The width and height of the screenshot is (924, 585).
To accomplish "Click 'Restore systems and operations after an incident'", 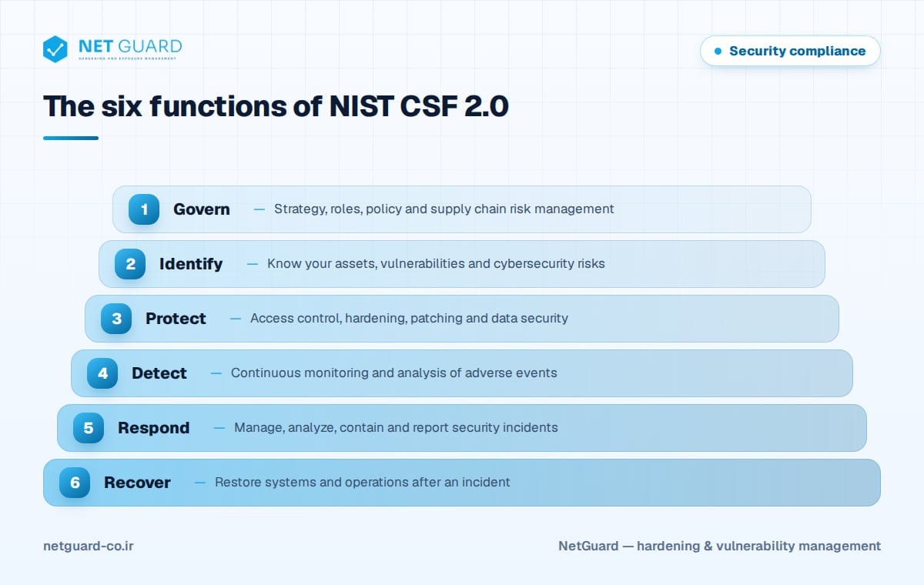I will coord(363,482).
